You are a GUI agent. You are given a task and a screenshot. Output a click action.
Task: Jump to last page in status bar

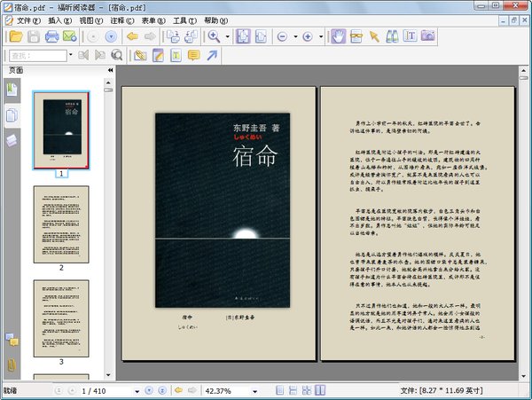160,390
